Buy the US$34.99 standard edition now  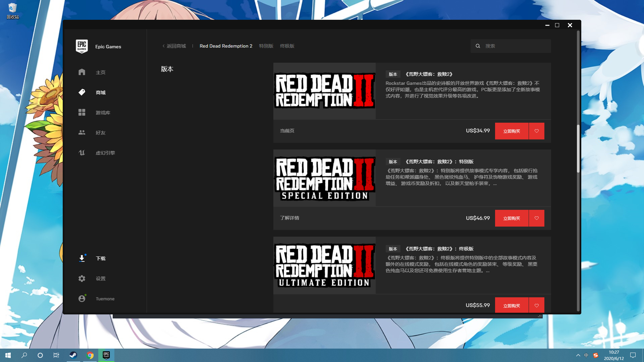[512, 131]
